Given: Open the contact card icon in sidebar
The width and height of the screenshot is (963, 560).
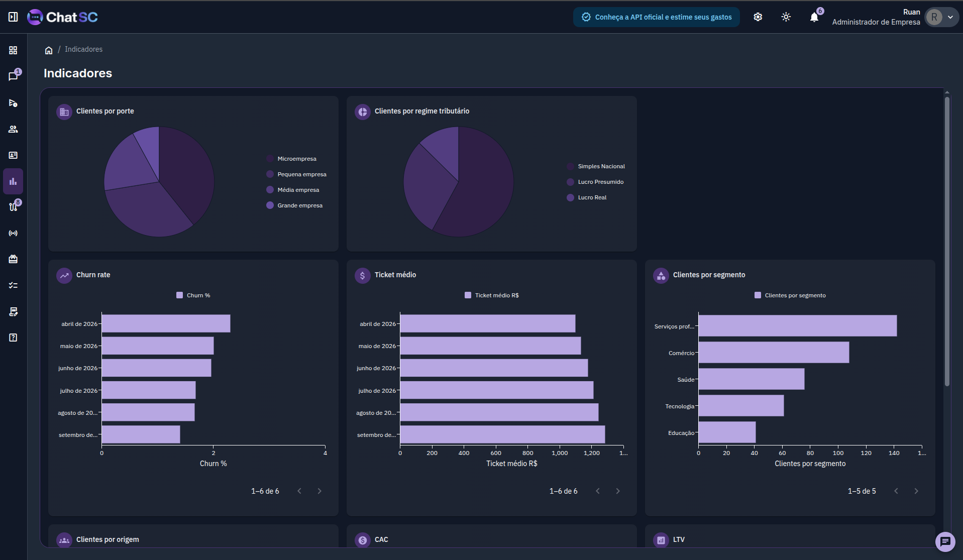Looking at the screenshot, I should [x=13, y=155].
